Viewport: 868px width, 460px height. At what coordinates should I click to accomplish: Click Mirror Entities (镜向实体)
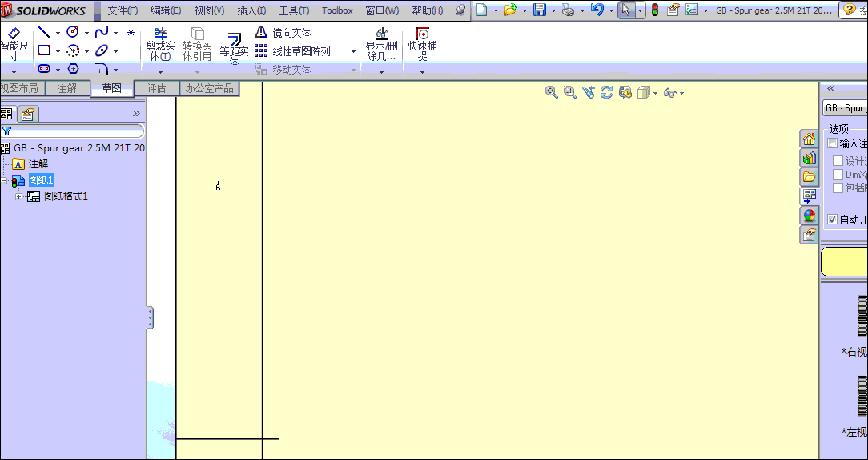[x=284, y=33]
